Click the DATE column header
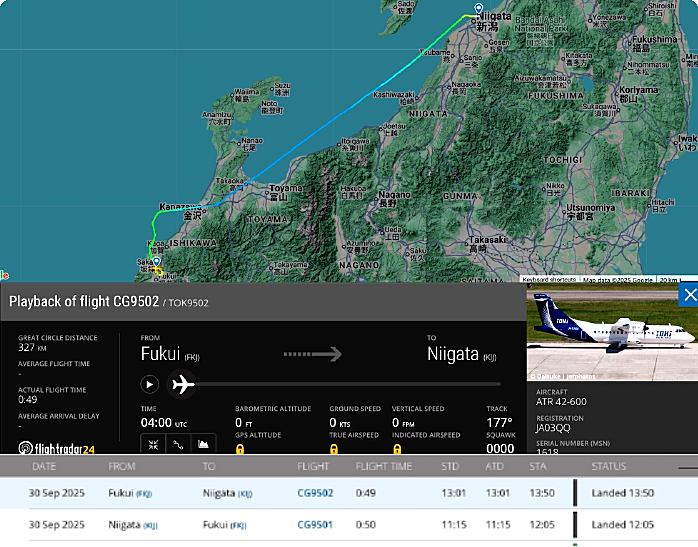The image size is (698, 547). [44, 467]
